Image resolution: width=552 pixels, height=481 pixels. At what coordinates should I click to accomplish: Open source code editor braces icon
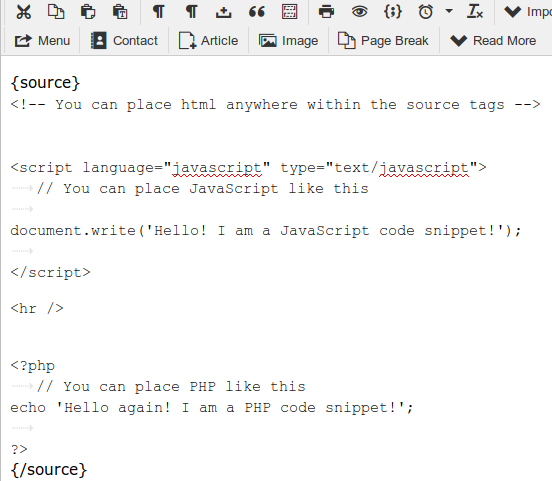(393, 12)
